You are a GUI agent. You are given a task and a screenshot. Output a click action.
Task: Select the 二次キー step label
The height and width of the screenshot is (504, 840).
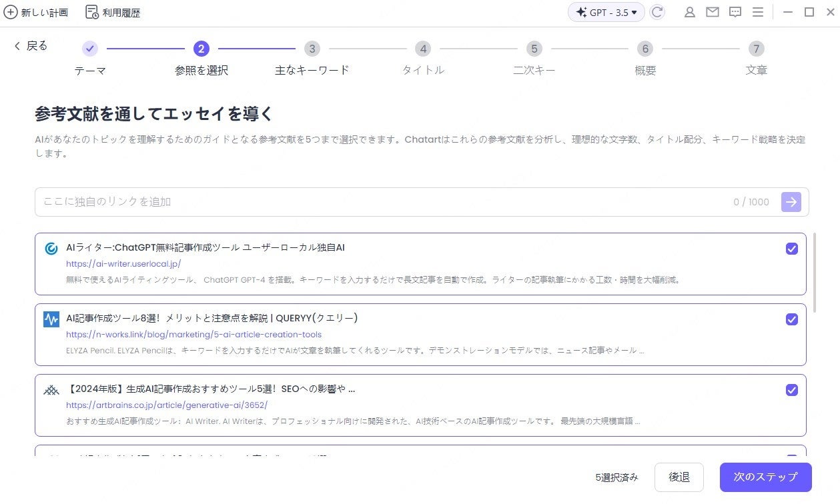pyautogui.click(x=534, y=70)
